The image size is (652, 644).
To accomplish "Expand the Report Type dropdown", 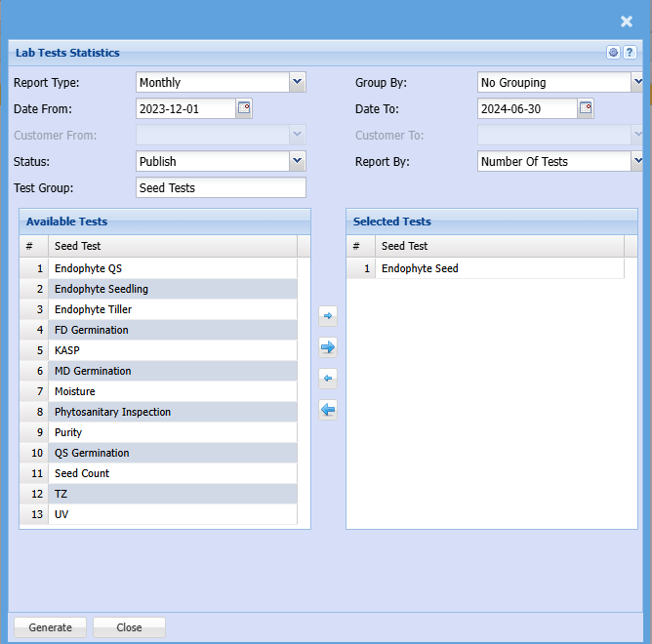I will (298, 82).
